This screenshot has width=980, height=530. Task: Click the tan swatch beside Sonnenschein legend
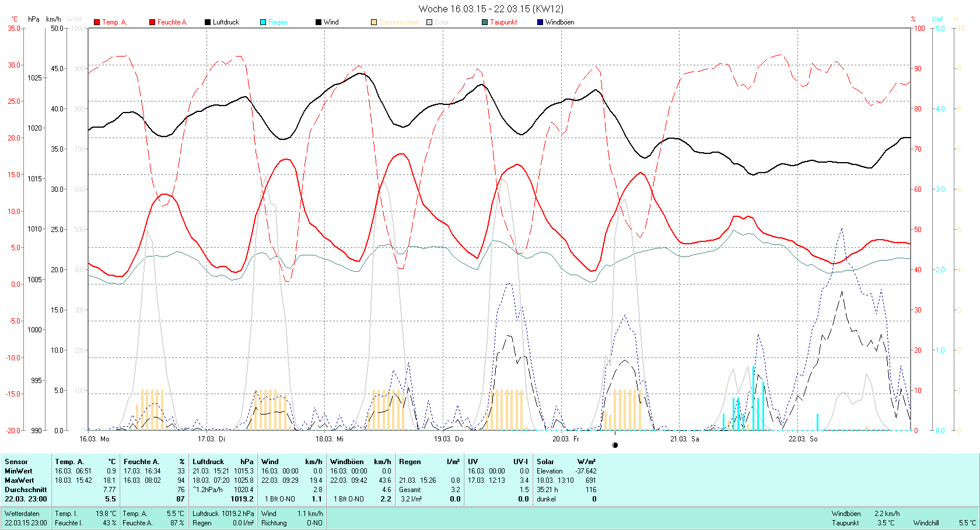374,22
